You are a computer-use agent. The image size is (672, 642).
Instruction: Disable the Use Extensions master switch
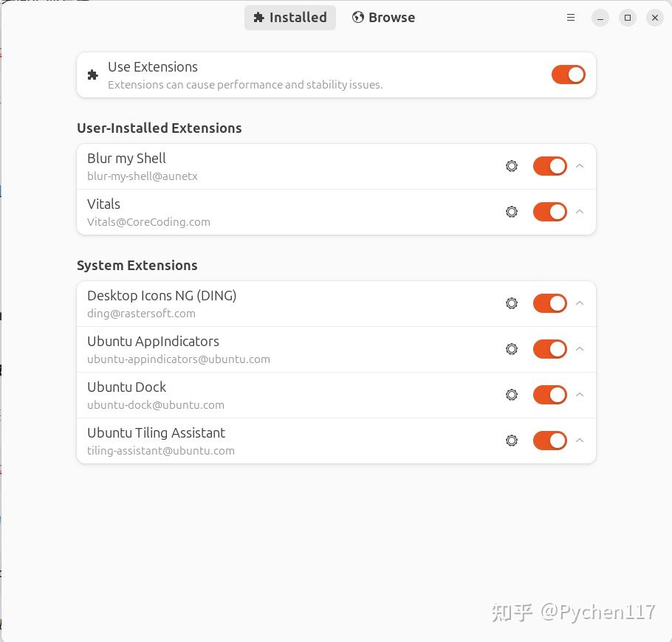(x=568, y=75)
